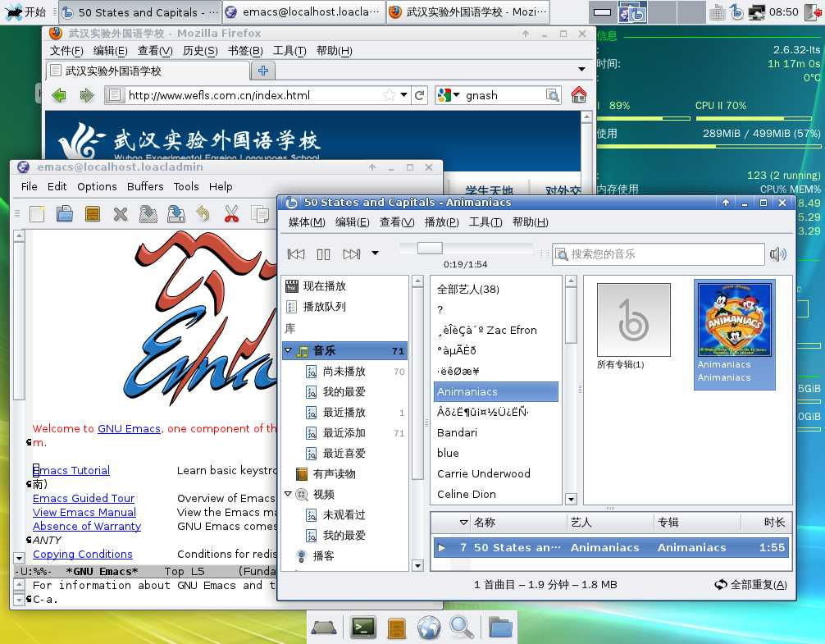Select the 最近喜爱 playlist
Viewport: 825px width, 644px height.
344,454
